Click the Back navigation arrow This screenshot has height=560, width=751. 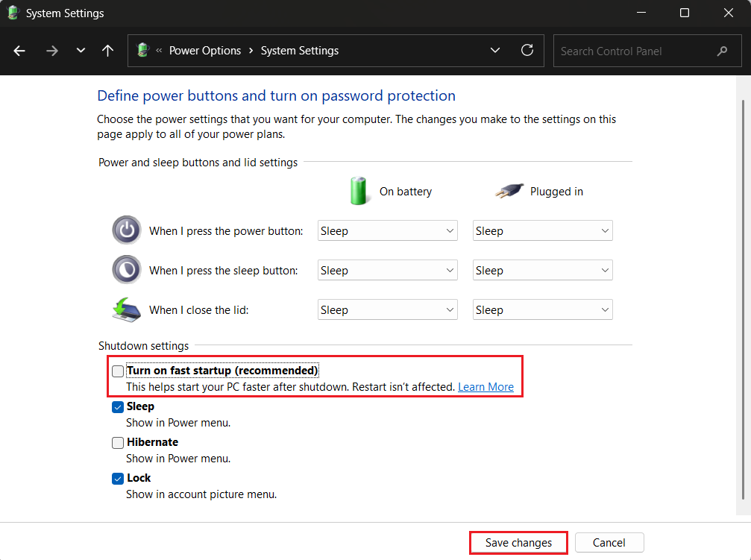pyautogui.click(x=19, y=51)
